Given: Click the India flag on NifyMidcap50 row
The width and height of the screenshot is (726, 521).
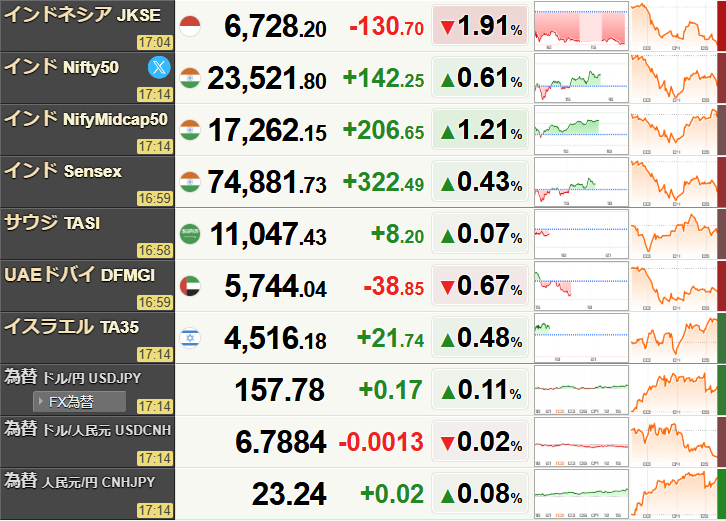Looking at the screenshot, I should coord(190,130).
